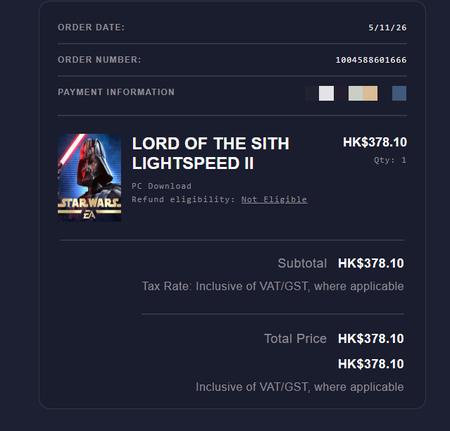Click the beige block in payment information
Image resolution: width=450 pixels, height=431 pixels.
[x=370, y=93]
